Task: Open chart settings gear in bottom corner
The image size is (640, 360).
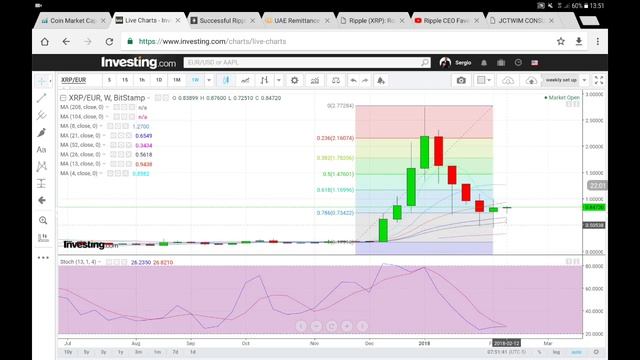Action: pos(596,352)
